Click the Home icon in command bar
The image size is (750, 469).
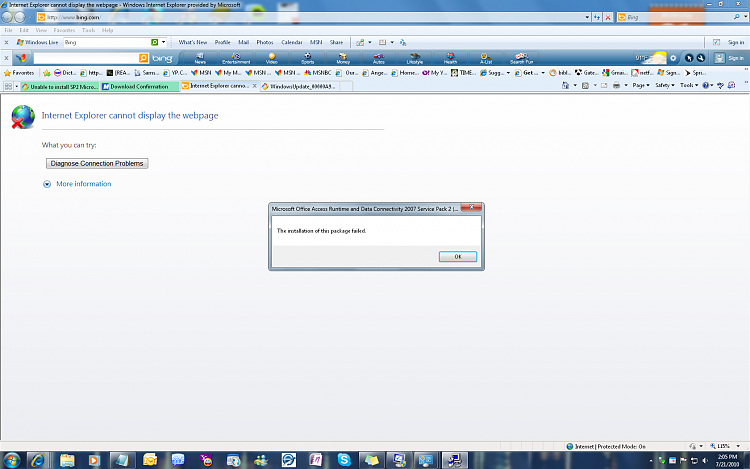click(x=565, y=85)
